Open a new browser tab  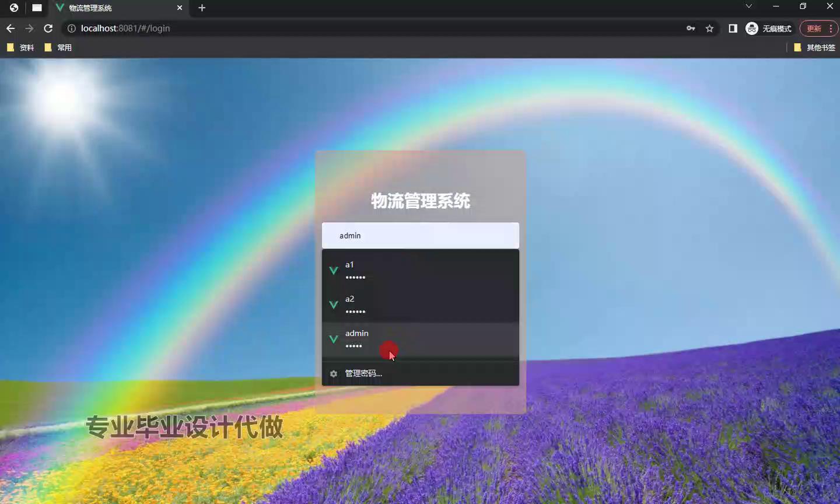click(202, 8)
